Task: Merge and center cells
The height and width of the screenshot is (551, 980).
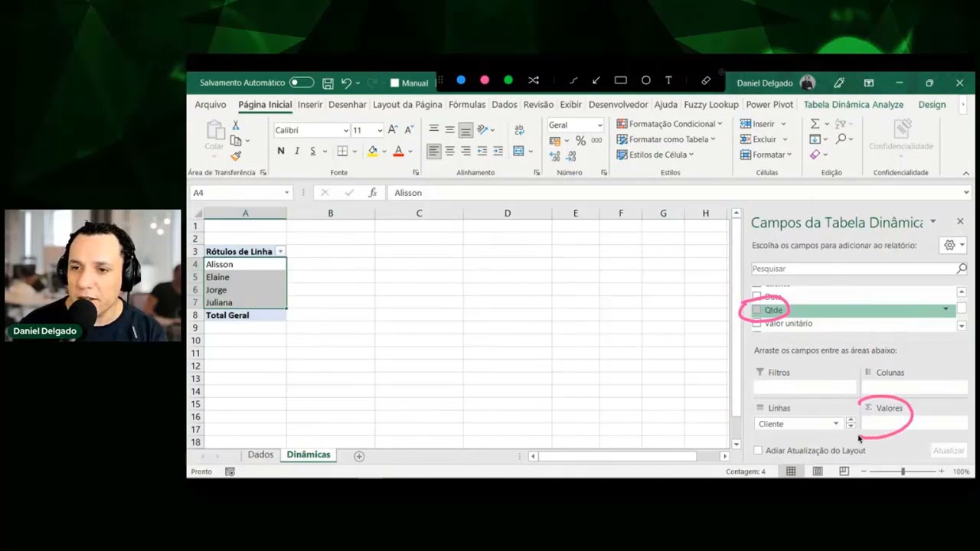Action: click(518, 151)
